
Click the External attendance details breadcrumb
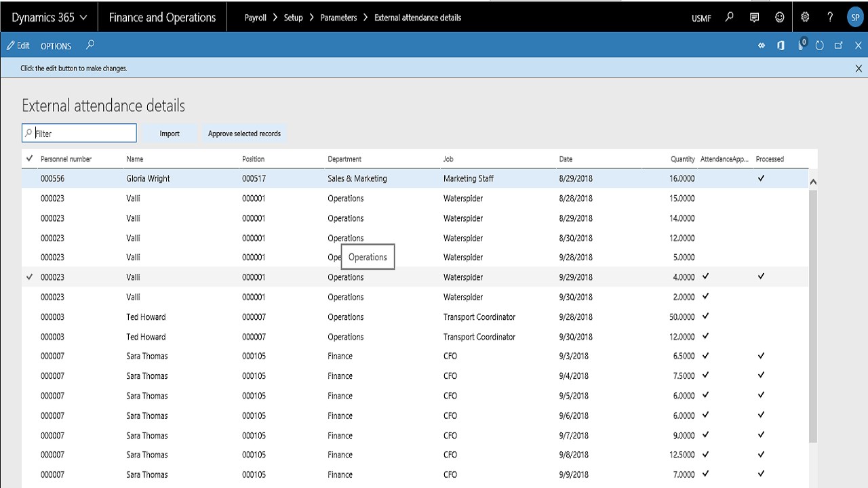pos(418,18)
